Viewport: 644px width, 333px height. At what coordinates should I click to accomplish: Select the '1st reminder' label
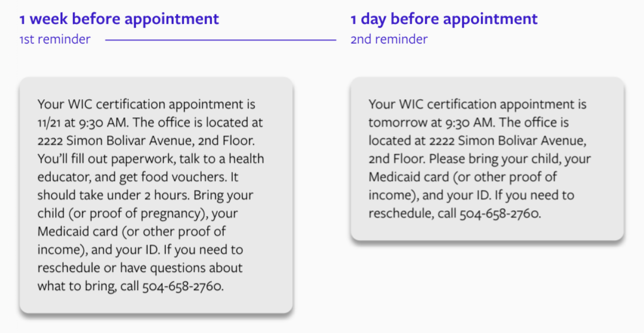(x=55, y=39)
